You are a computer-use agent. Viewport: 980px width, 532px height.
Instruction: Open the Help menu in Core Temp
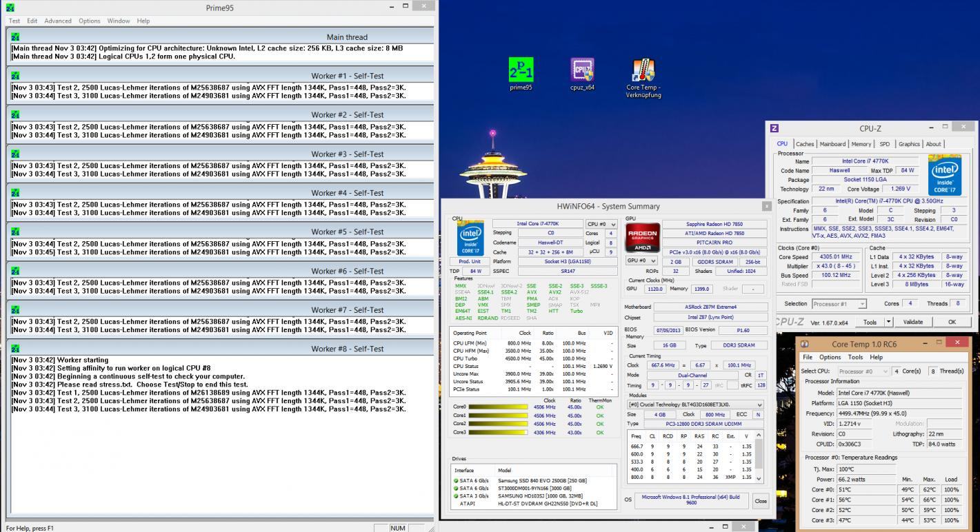point(876,357)
